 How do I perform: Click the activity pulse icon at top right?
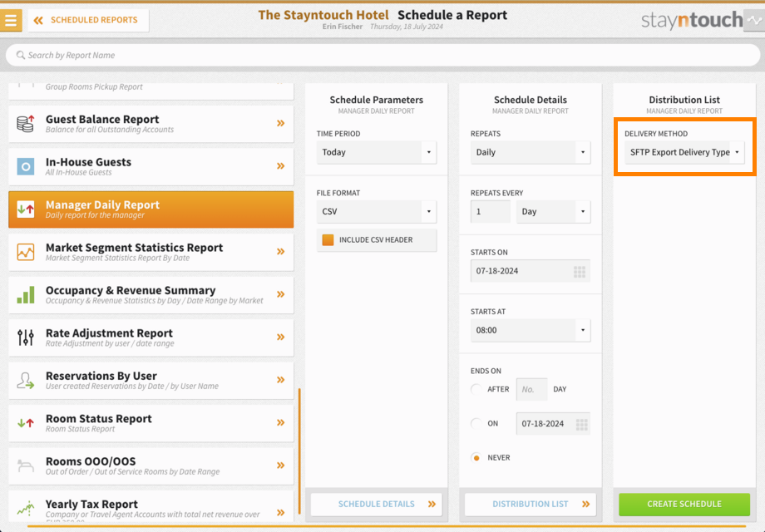pos(754,21)
